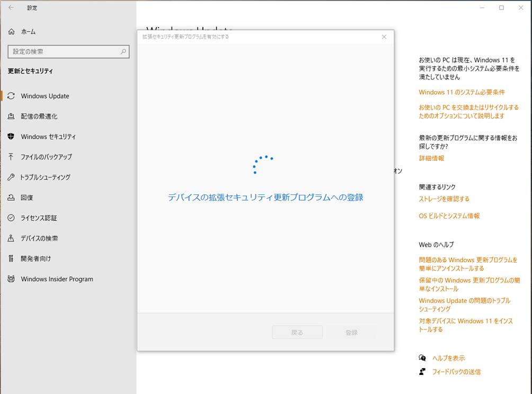Click the troubleshooting (トラブルシューティング) wrench icon
Screen dimensions: 532x394
pos(11,177)
